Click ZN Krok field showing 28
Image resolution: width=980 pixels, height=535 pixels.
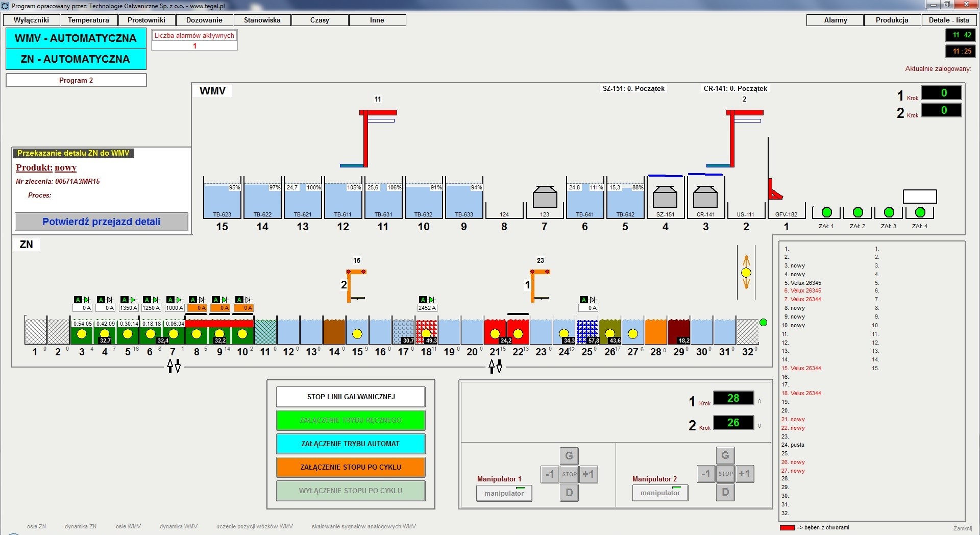pos(733,398)
